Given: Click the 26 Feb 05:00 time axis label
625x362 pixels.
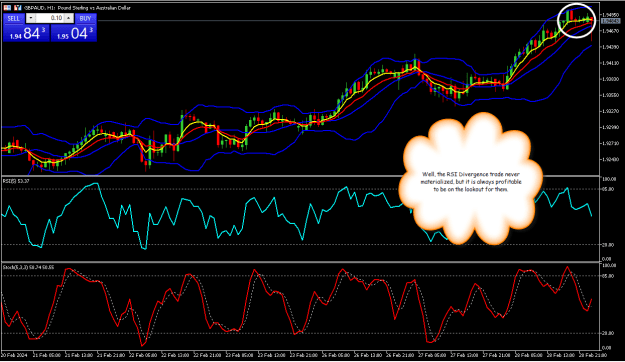Looking at the screenshot, I should (x=337, y=355).
